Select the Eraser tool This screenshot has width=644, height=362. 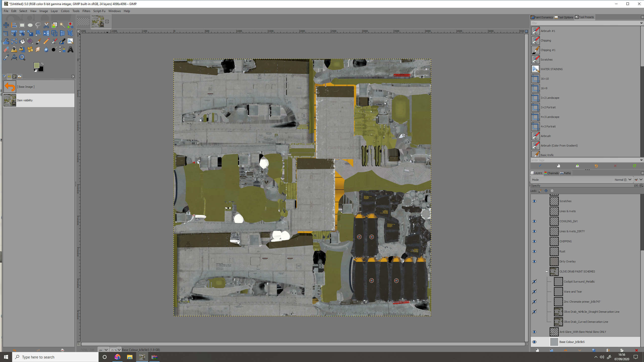click(x=6, y=50)
